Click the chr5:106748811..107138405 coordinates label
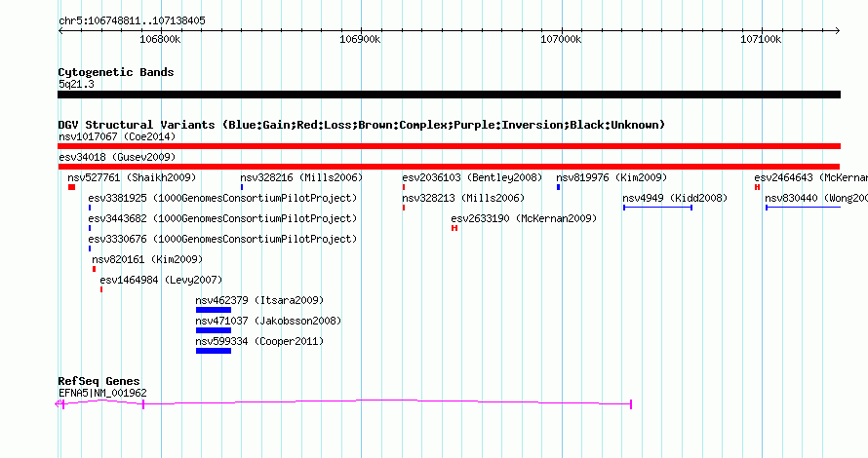 click(132, 20)
